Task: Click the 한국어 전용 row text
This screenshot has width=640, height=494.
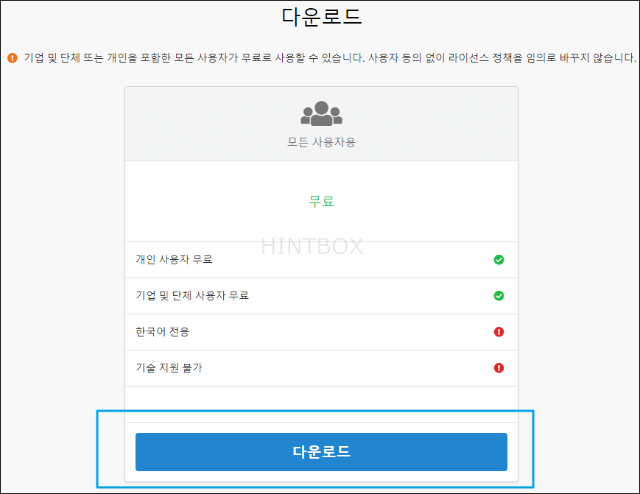Action: click(162, 332)
